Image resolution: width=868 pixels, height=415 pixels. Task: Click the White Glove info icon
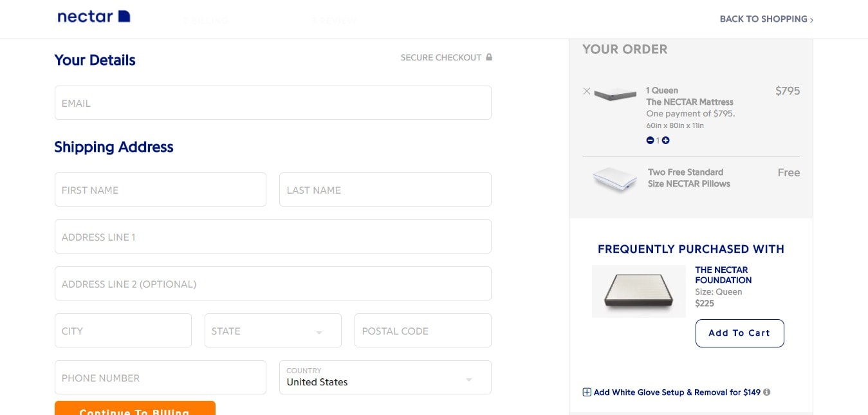pyautogui.click(x=767, y=392)
